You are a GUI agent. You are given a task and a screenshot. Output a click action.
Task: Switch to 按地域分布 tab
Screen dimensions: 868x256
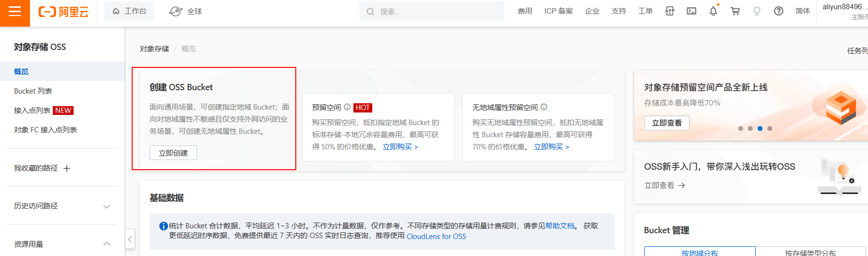(x=700, y=252)
